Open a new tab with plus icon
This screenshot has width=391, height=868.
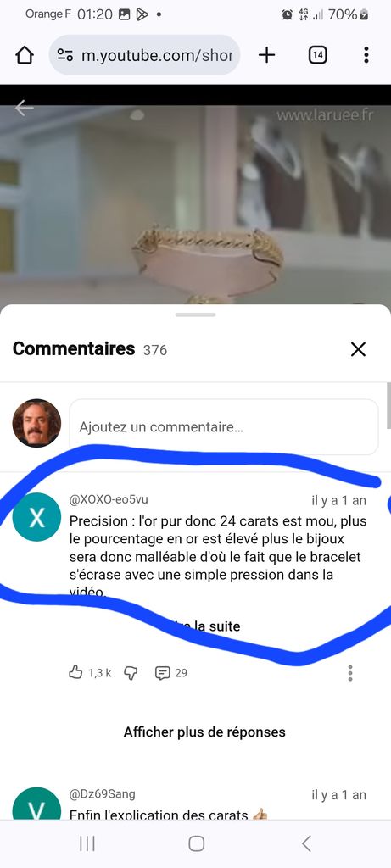pyautogui.click(x=266, y=55)
